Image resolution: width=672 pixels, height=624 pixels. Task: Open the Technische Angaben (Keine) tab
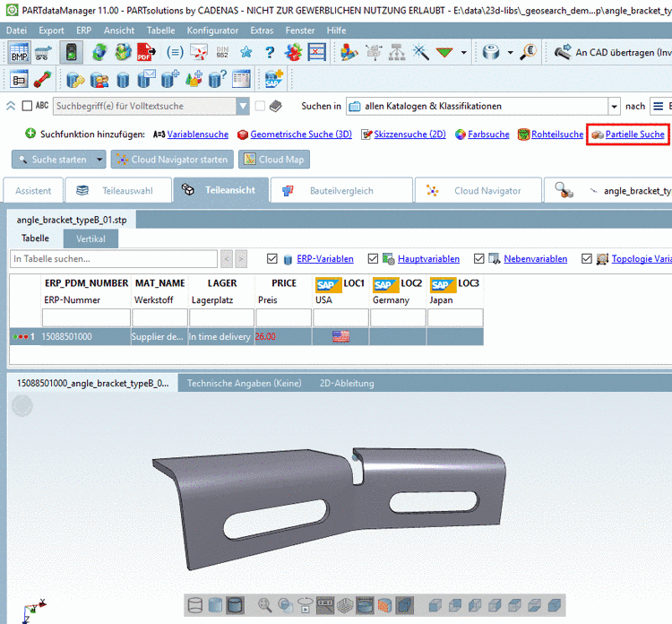click(245, 384)
